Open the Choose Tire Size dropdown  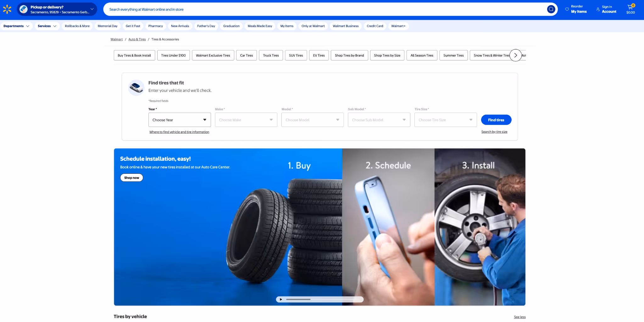[446, 120]
